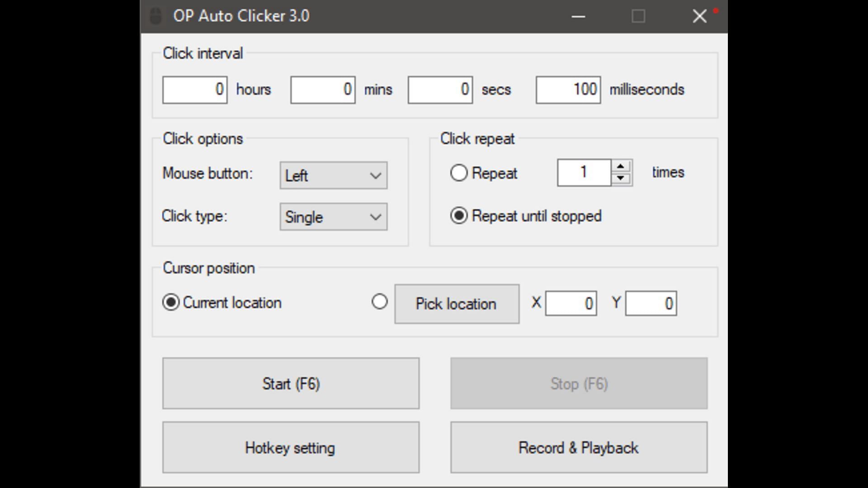868x488 pixels.
Task: Click the 'Click repeat' group label
Action: pos(477,139)
